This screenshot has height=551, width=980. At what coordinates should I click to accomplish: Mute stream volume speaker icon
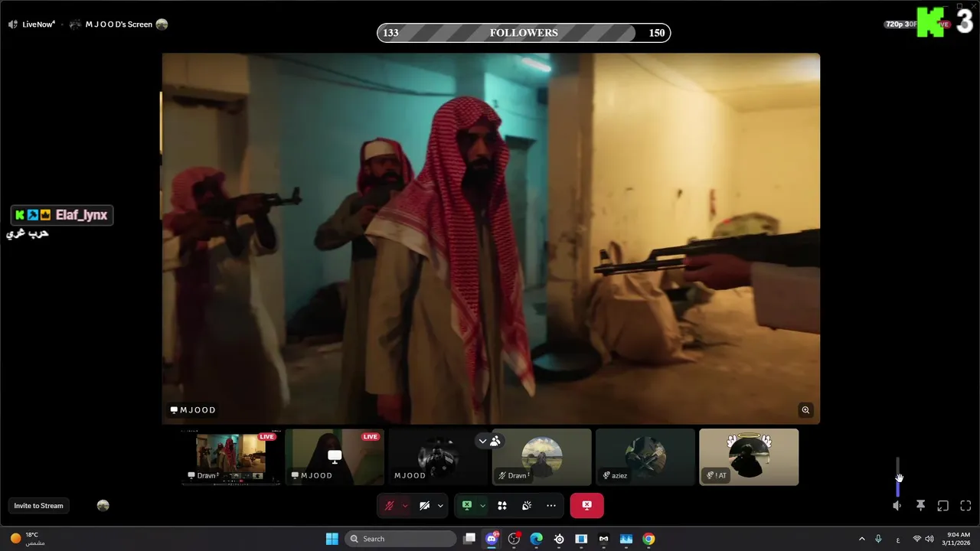coord(897,506)
